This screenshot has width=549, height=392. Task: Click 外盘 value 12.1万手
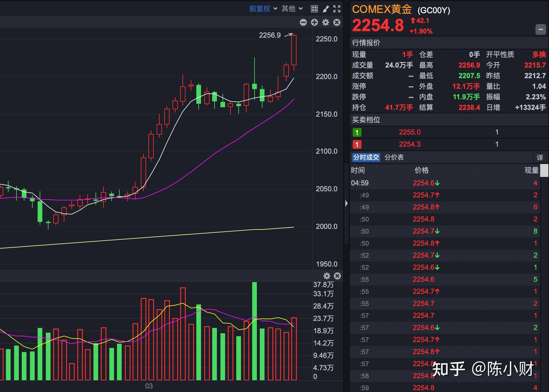point(466,86)
